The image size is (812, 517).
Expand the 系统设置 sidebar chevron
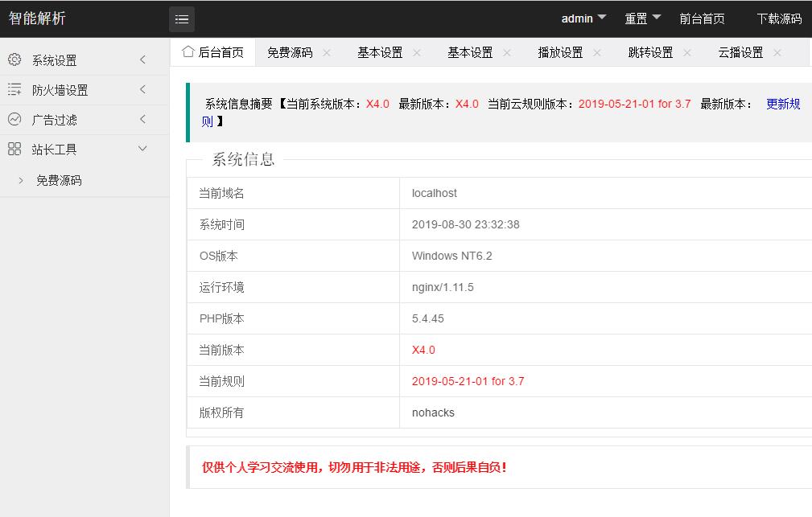pos(143,60)
